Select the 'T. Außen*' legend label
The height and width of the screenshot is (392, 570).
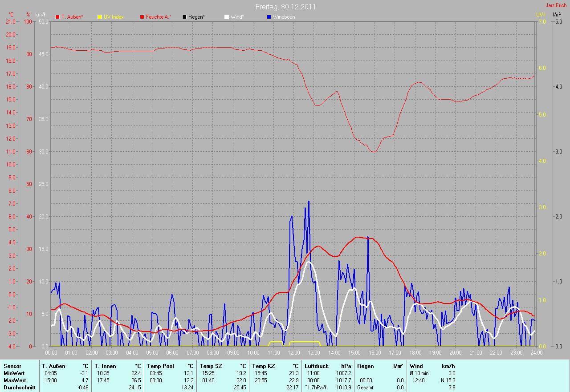coord(72,17)
